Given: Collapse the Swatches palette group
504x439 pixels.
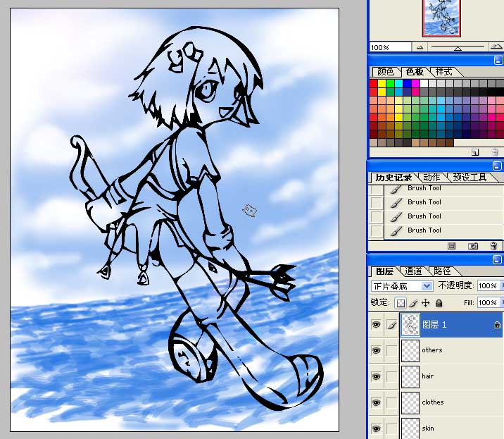Looking at the screenshot, I should (x=498, y=61).
